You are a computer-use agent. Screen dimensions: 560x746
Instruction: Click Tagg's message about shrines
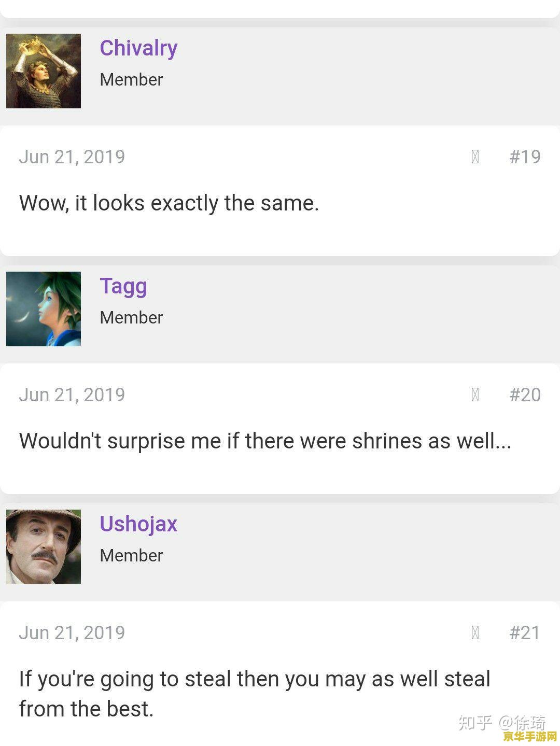(265, 441)
